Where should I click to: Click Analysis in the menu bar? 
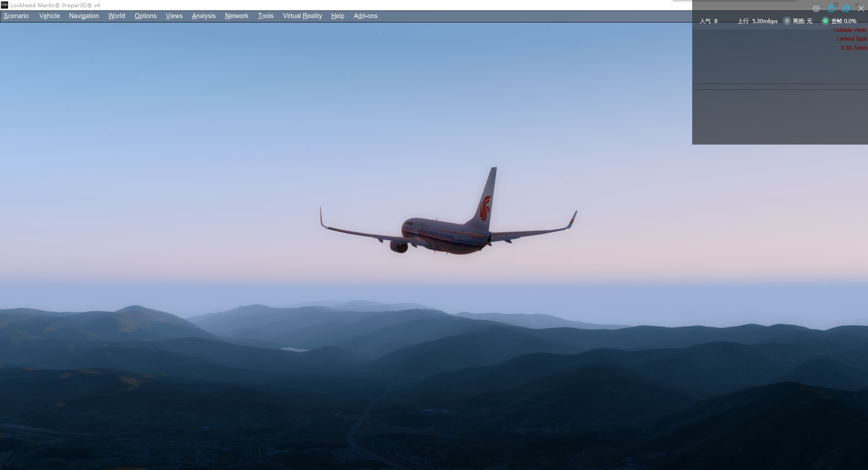click(x=203, y=16)
